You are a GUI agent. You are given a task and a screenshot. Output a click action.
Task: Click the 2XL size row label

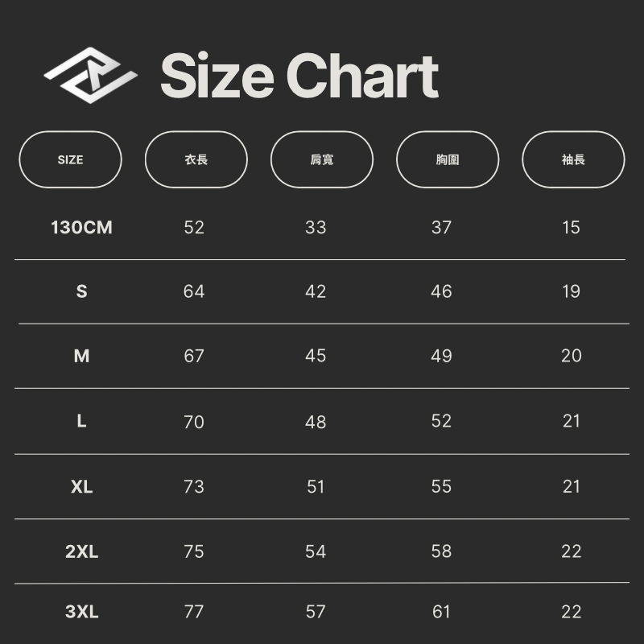click(81, 551)
